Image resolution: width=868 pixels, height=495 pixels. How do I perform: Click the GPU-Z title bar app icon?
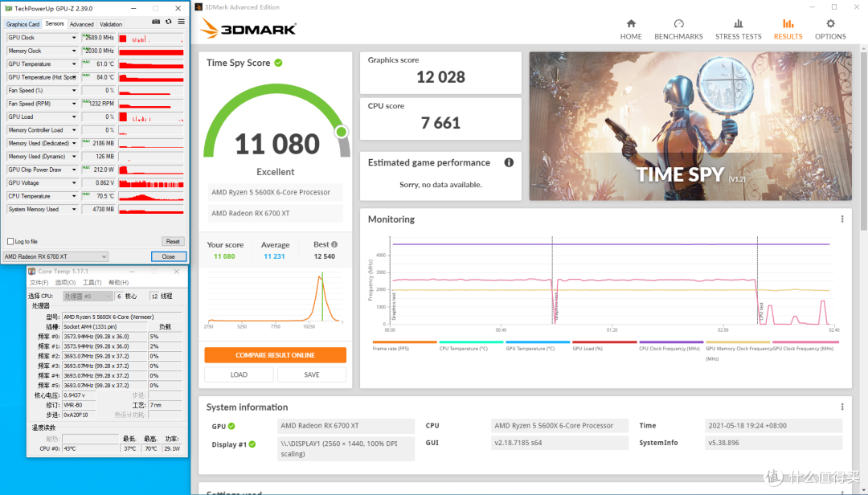(x=8, y=8)
